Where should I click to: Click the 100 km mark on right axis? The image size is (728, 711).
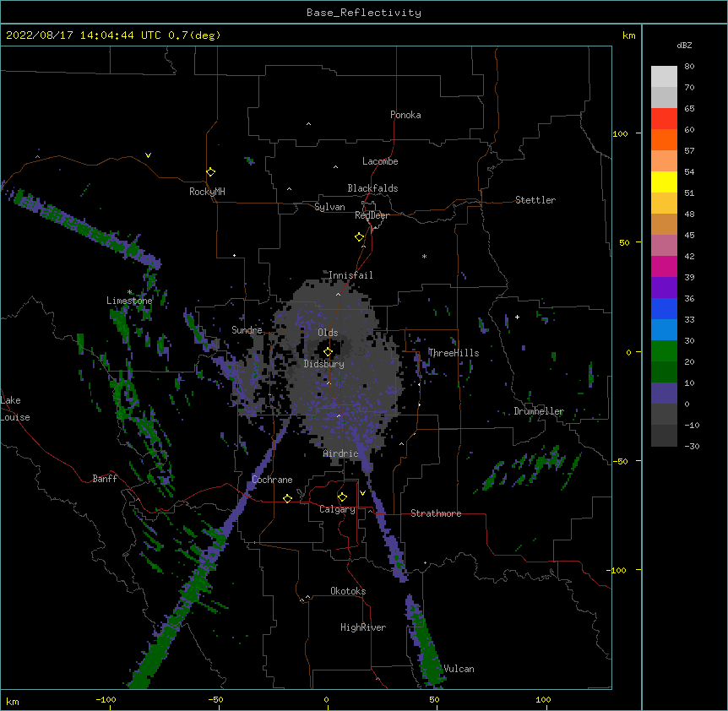coord(620,133)
